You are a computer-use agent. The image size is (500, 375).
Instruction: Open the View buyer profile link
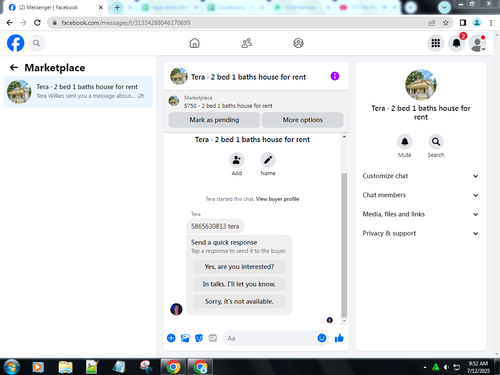[x=277, y=199]
